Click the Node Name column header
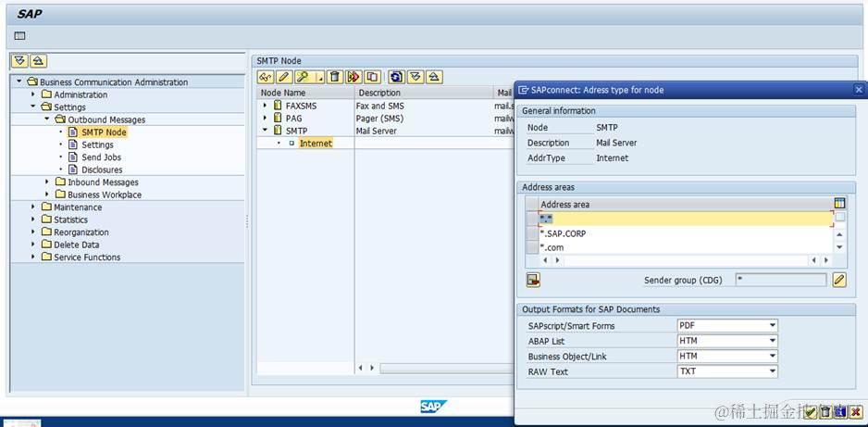The height and width of the screenshot is (427, 868). pos(305,93)
